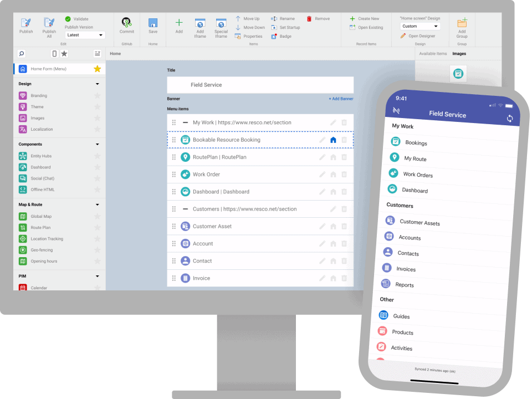This screenshot has height=399, width=532.
Task: Switch to the Images tab
Action: tap(459, 54)
